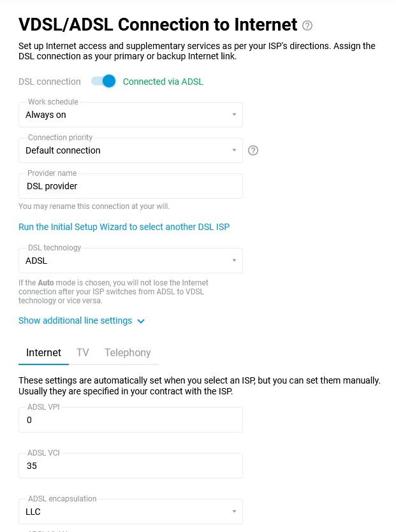Click the DSL technology dropdown arrow
Screen dimensions: 396x532
234,261
